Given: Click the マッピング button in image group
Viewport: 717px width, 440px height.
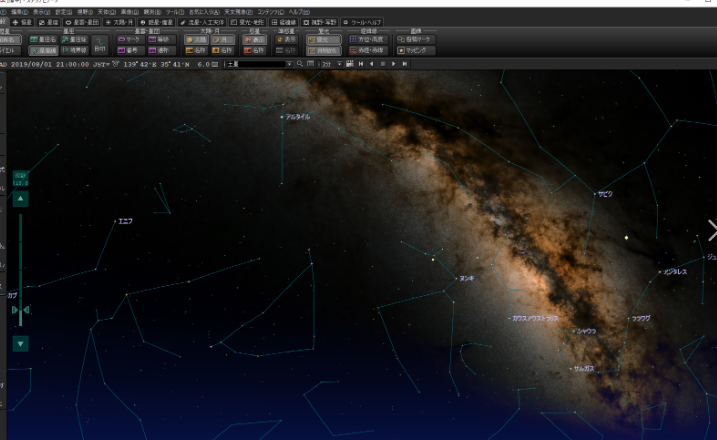Looking at the screenshot, I should tap(415, 50).
